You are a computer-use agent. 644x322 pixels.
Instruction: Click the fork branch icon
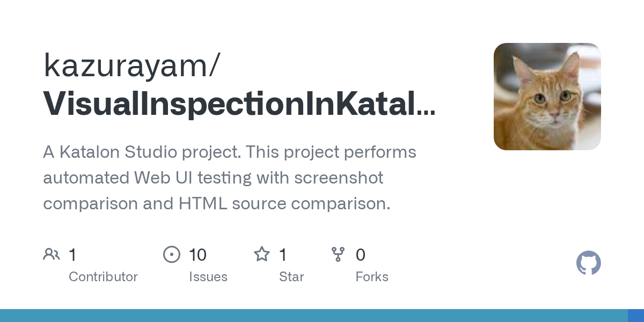pos(338,254)
